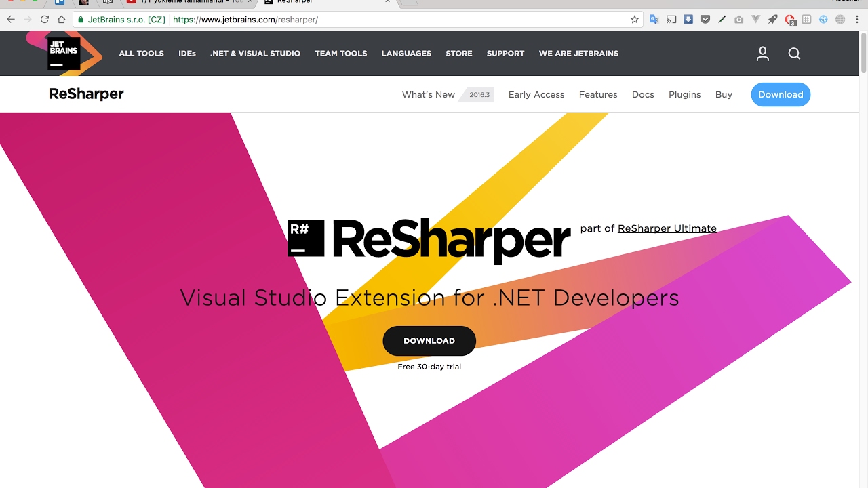Open the Plugins link
Screen dimensions: 868x488
(685, 95)
